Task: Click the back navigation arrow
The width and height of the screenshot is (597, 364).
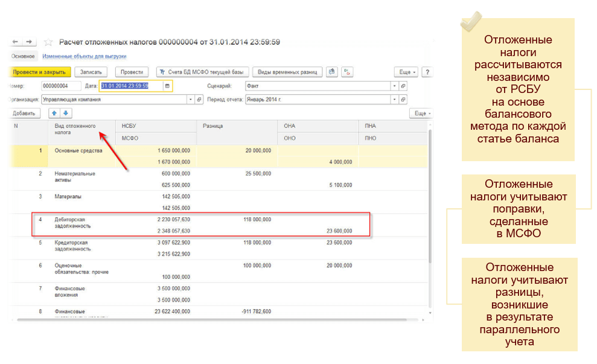Action: [x=16, y=42]
